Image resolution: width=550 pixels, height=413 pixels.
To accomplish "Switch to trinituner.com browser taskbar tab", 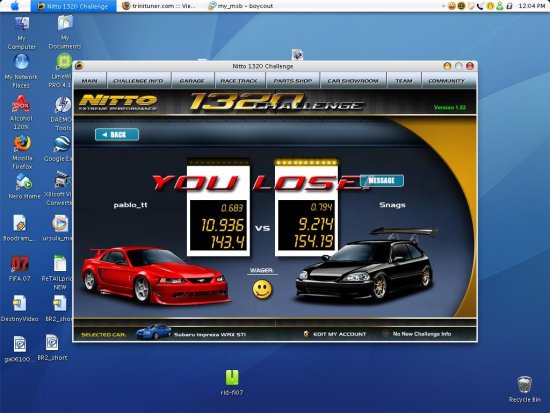I will (x=159, y=6).
